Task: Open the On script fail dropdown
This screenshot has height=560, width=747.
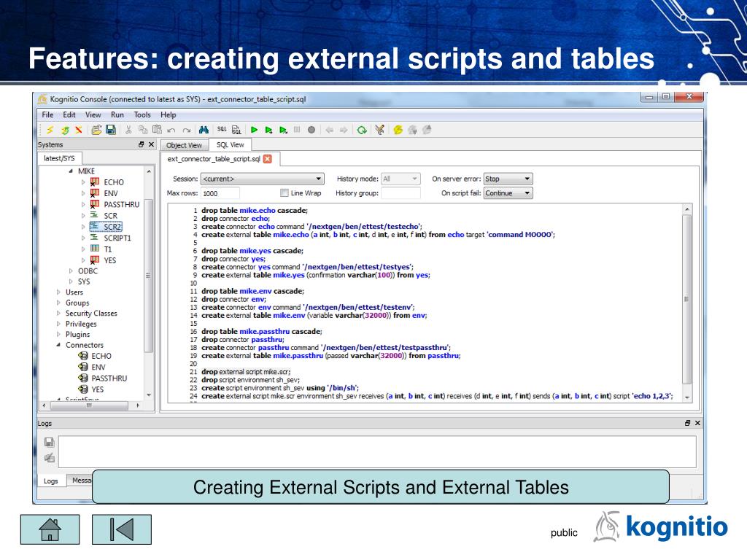Action: coord(508,193)
